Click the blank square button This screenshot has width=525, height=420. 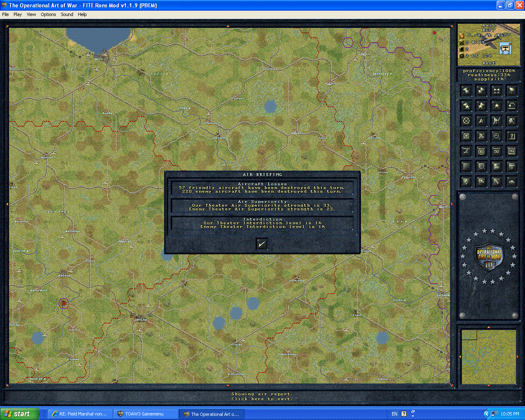466,167
